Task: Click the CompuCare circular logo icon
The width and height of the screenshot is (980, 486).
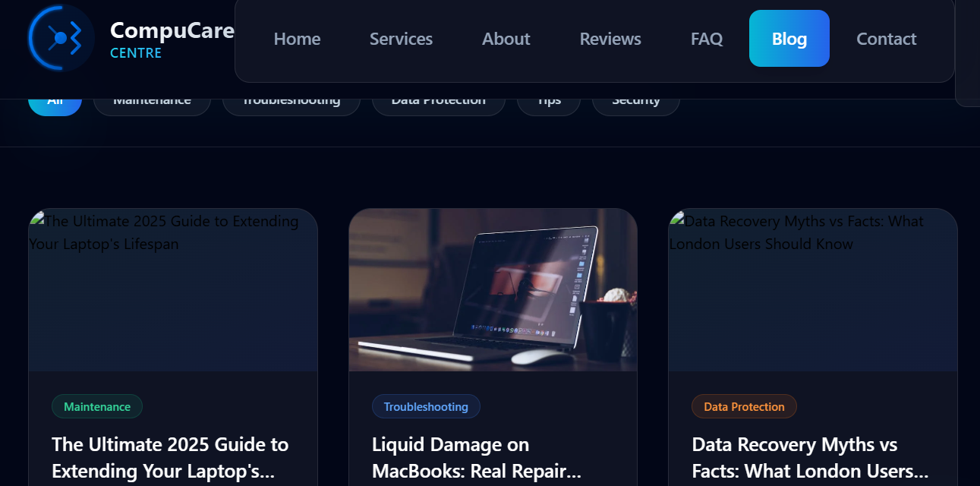Action: (61, 38)
